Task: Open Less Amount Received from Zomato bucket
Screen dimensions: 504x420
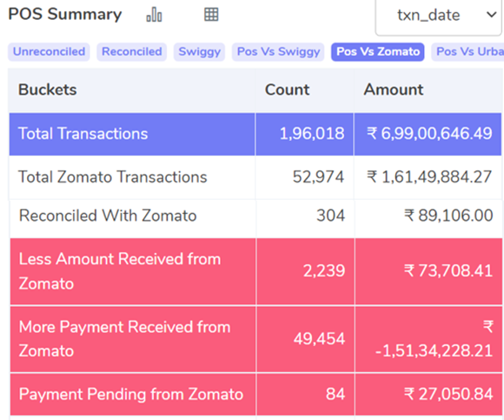Action: coord(255,271)
